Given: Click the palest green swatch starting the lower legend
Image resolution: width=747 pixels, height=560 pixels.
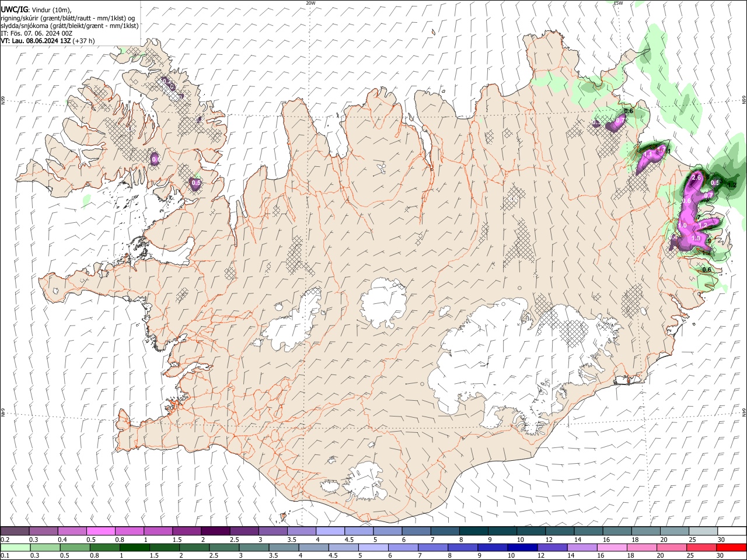Looking at the screenshot, I should pos(15,547).
